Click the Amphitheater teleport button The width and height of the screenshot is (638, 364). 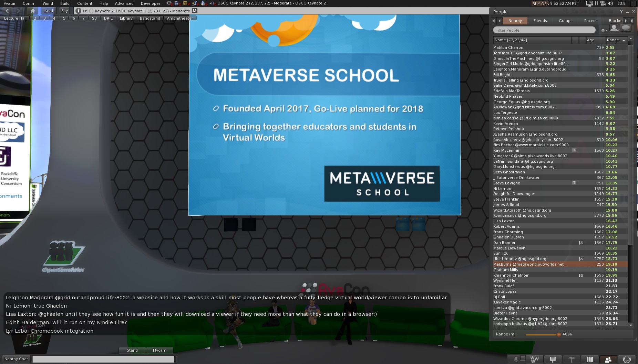pos(180,18)
